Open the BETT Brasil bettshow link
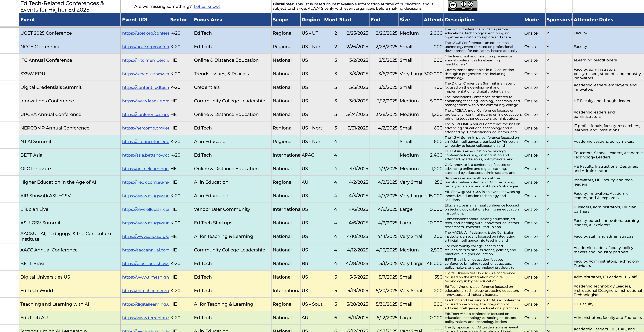This screenshot has height=332, width=644. (x=145, y=264)
